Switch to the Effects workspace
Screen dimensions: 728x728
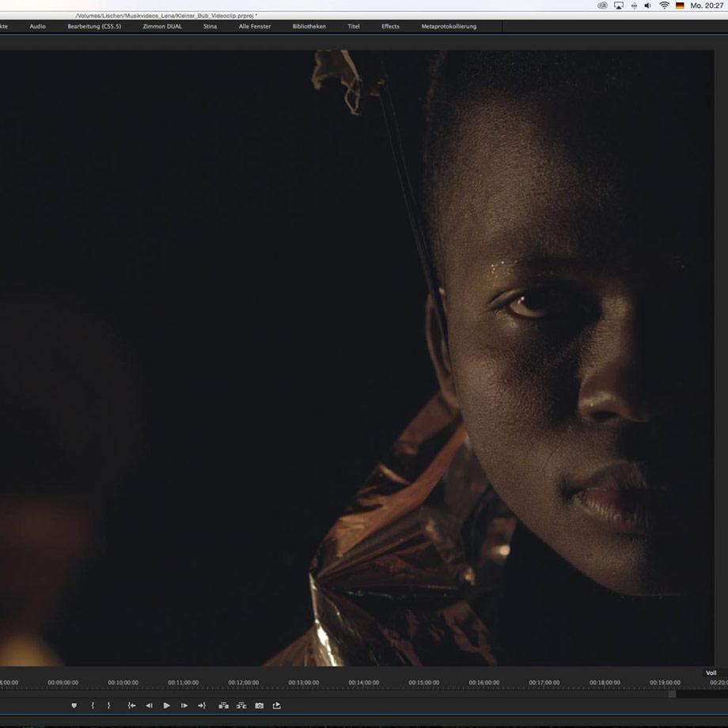coord(390,26)
